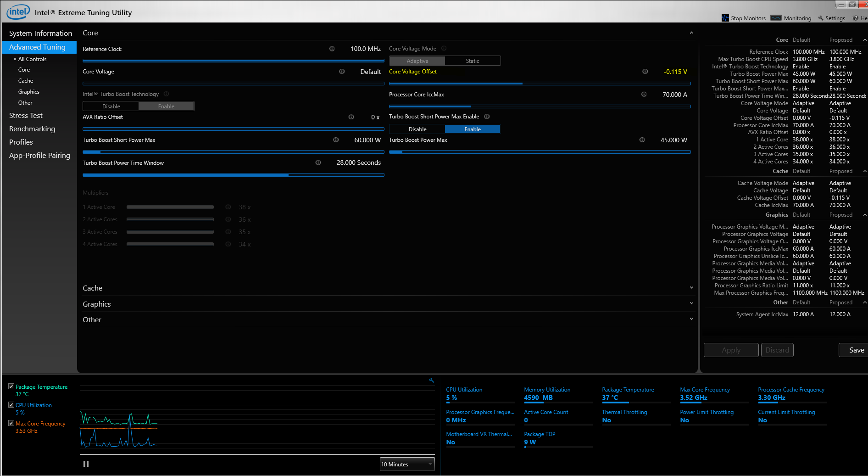
Task: Disable Turbo Boost Short Power Max
Action: 417,129
